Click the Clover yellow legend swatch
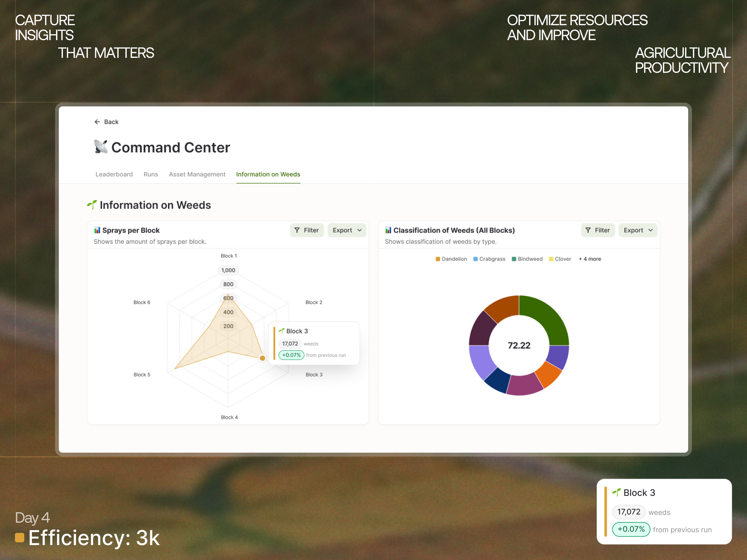This screenshot has height=560, width=747. tap(551, 259)
